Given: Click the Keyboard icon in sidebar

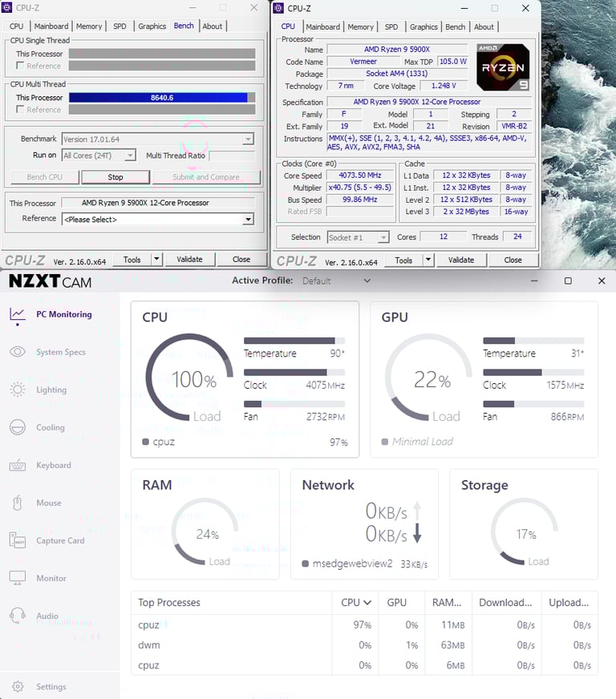Looking at the screenshot, I should [18, 466].
